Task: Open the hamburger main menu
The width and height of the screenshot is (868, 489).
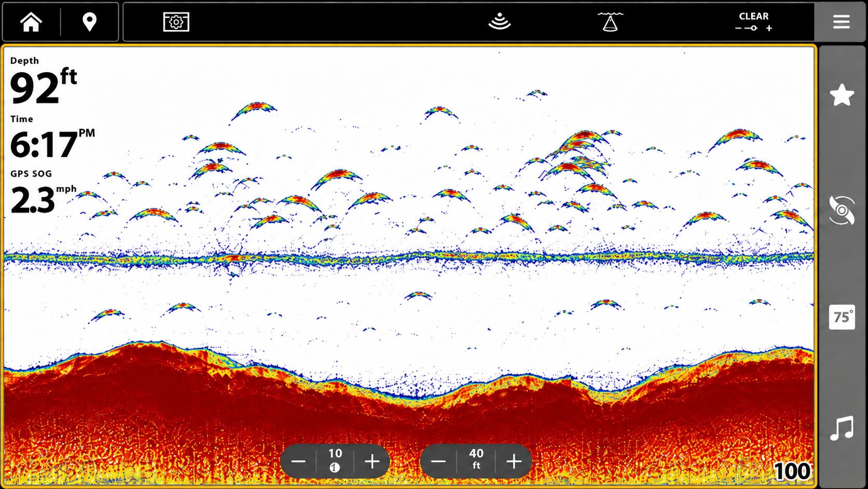Action: (x=842, y=22)
